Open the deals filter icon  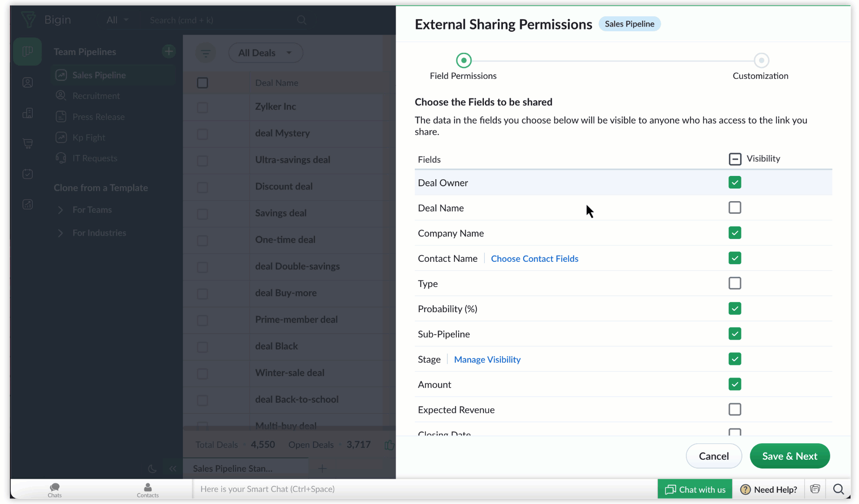(x=205, y=53)
